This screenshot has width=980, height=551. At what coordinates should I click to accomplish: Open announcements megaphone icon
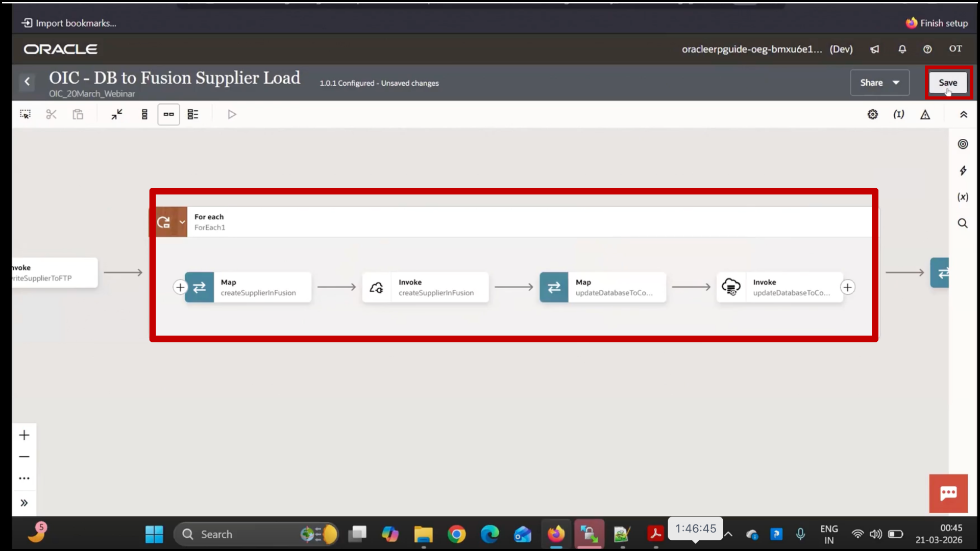(x=875, y=49)
